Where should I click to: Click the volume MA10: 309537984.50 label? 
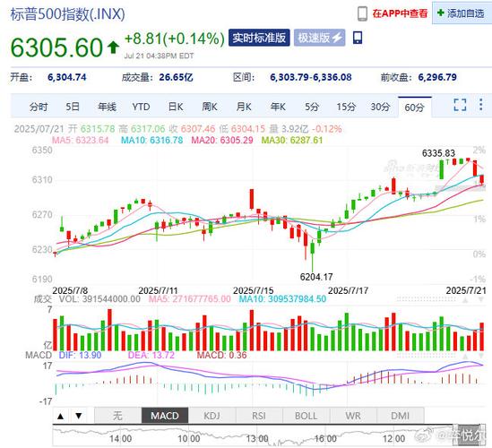coord(282,298)
